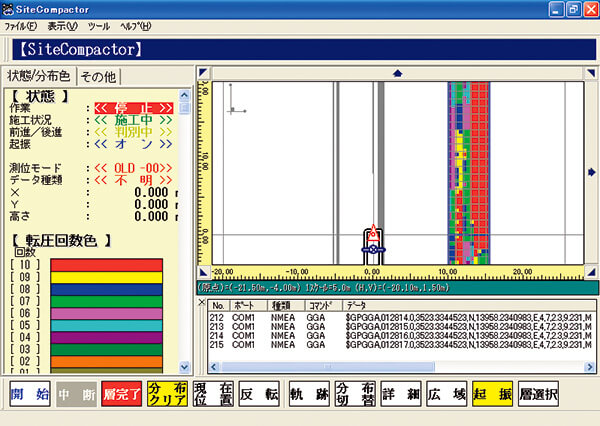600x426 pixels.
Task: Click the purple swatch for count 04
Action: click(107, 338)
